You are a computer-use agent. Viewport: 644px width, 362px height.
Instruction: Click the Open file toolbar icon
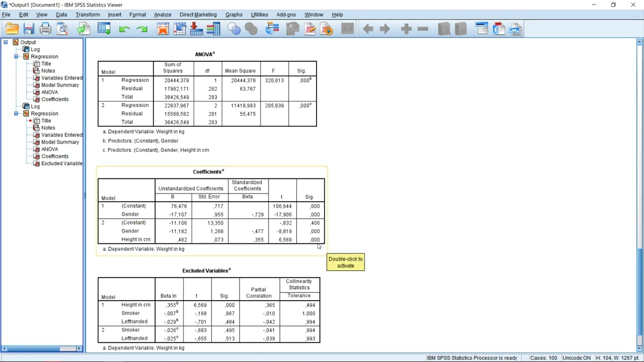coord(12,29)
